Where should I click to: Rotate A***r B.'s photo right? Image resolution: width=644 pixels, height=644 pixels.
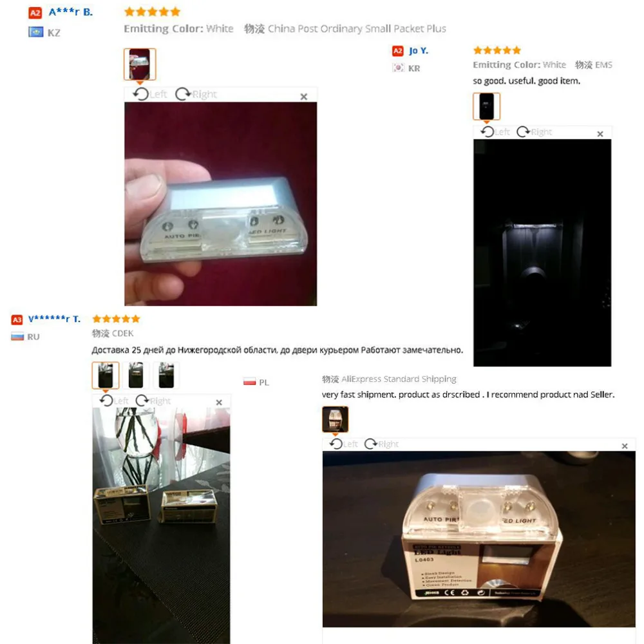pyautogui.click(x=196, y=94)
